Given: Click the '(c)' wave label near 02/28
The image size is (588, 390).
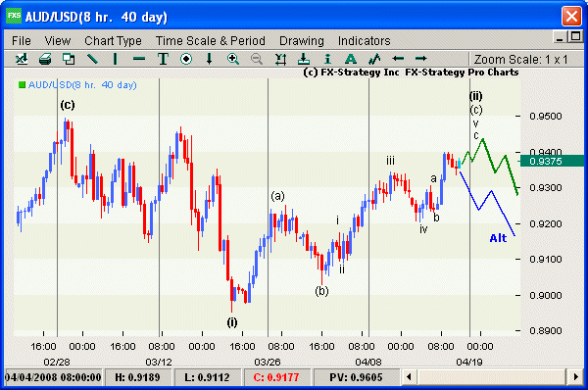Looking at the screenshot, I should (68, 105).
